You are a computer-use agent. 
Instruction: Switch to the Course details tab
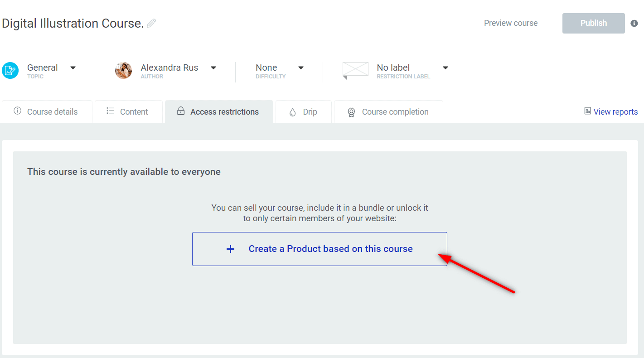(47, 112)
